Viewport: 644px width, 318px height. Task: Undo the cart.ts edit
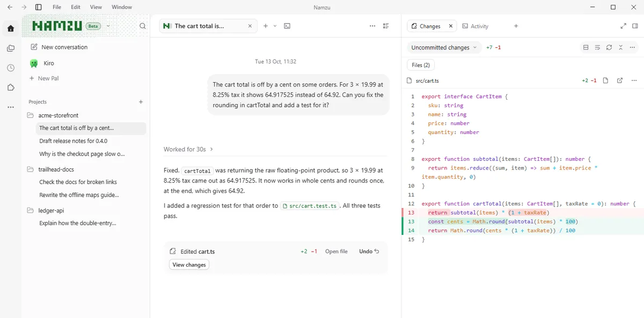point(369,252)
